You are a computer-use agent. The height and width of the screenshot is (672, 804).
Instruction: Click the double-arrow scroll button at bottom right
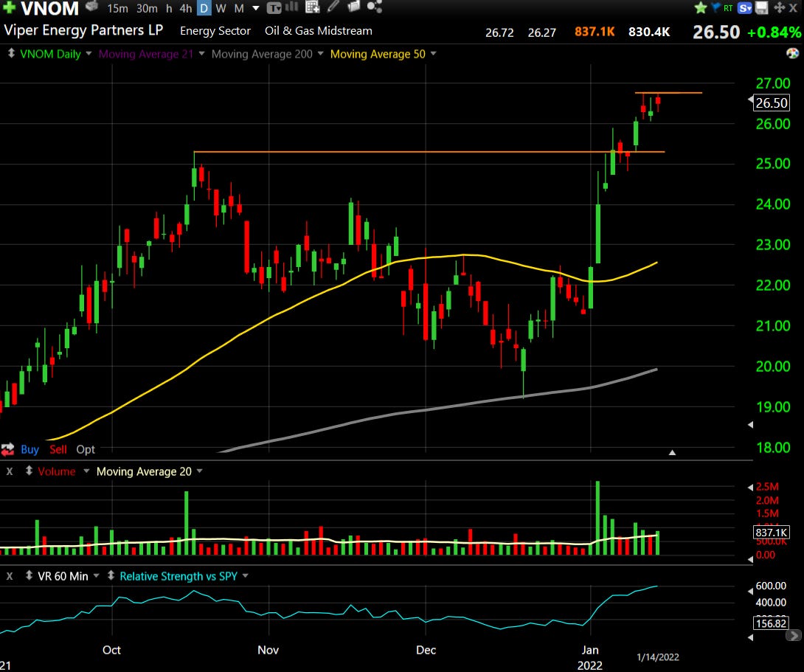click(x=794, y=636)
